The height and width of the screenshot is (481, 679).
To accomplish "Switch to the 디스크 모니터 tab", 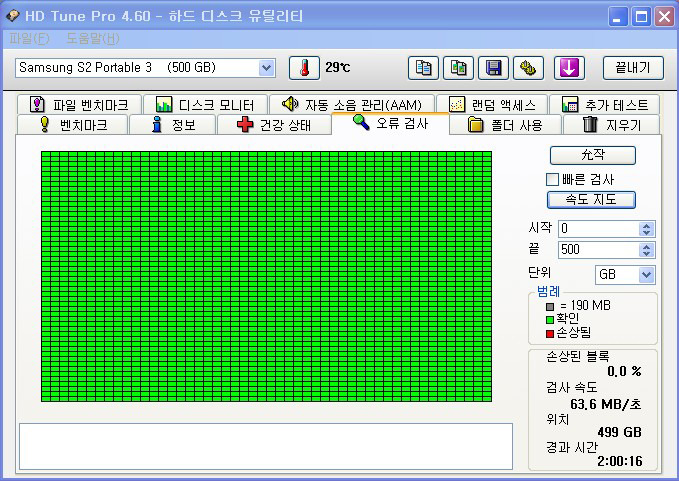I will pos(205,104).
